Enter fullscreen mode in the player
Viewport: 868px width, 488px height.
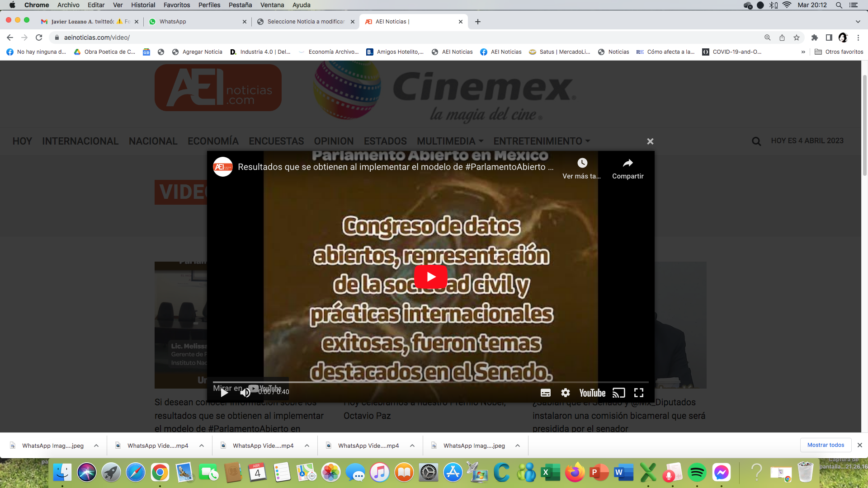pyautogui.click(x=639, y=393)
